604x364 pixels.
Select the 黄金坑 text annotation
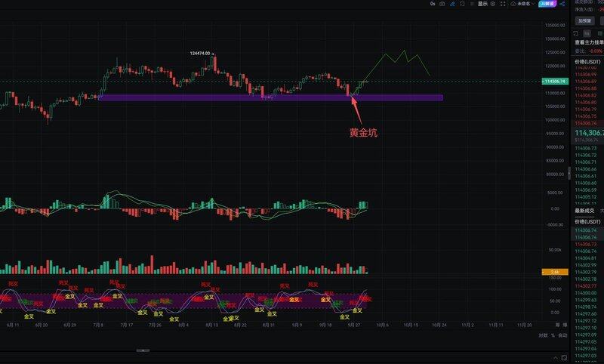point(362,132)
